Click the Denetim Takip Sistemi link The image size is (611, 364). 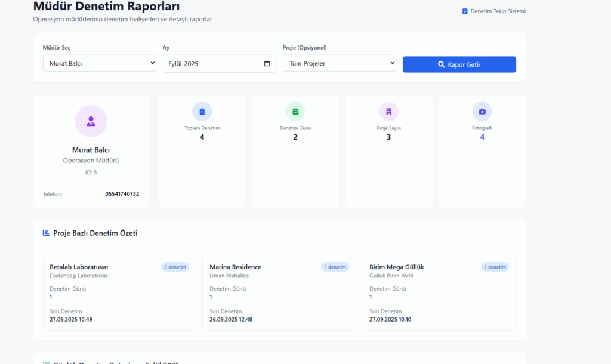(x=498, y=11)
